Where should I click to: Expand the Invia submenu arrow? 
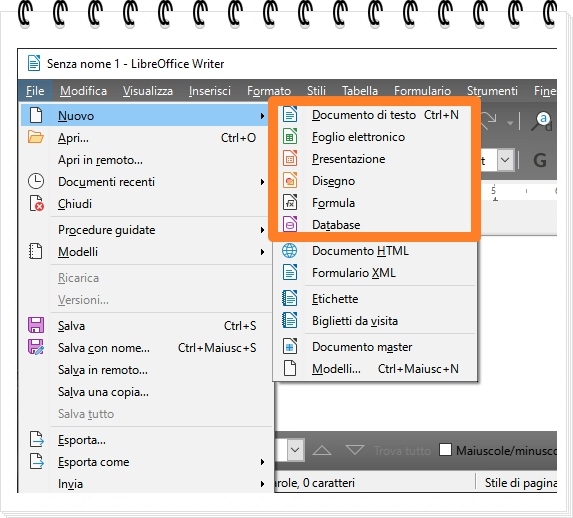(262, 484)
